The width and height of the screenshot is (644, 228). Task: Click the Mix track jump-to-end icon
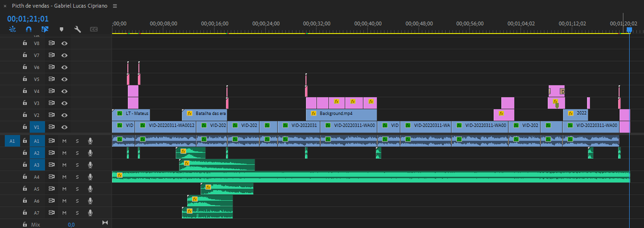(x=105, y=223)
